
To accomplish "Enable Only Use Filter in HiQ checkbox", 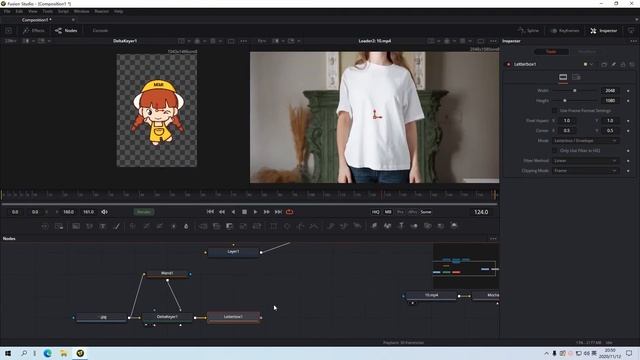I will tap(554, 151).
